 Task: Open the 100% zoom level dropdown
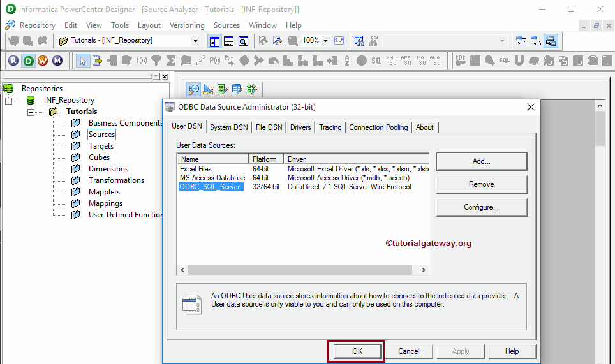click(325, 40)
